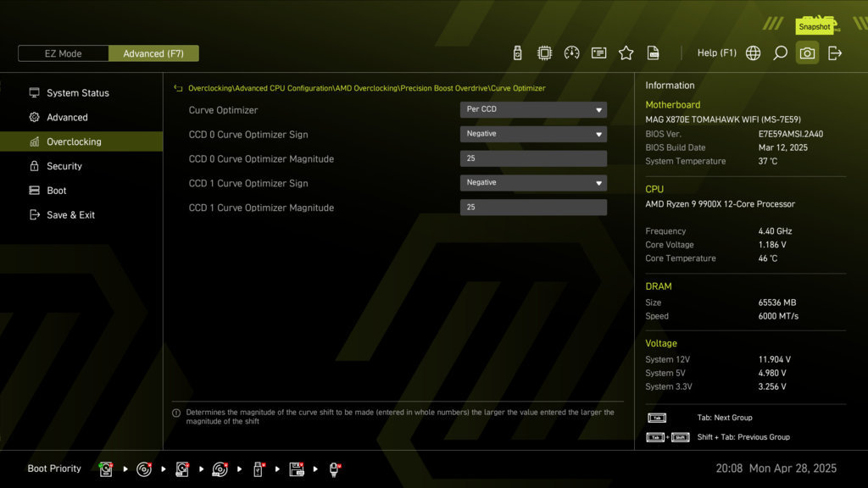
Task: Click CCD 0 Curve Optimizer Magnitude field
Action: click(533, 158)
